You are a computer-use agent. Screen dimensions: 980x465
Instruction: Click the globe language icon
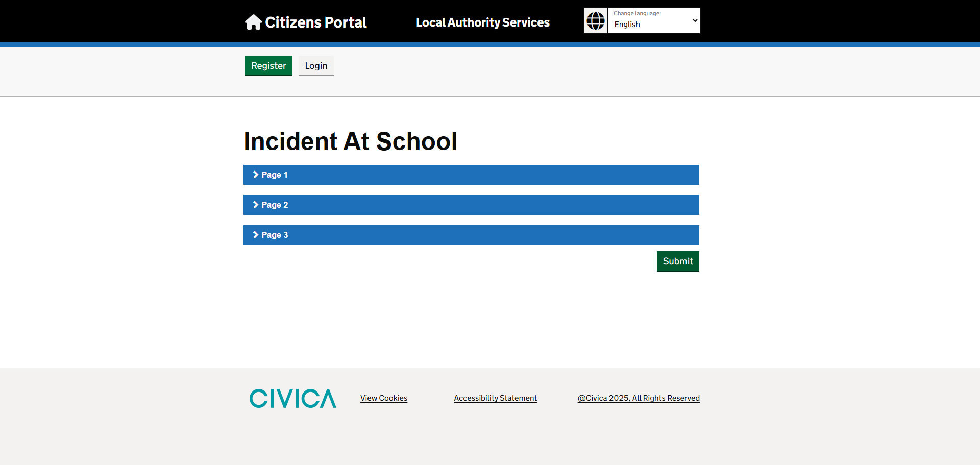point(595,20)
